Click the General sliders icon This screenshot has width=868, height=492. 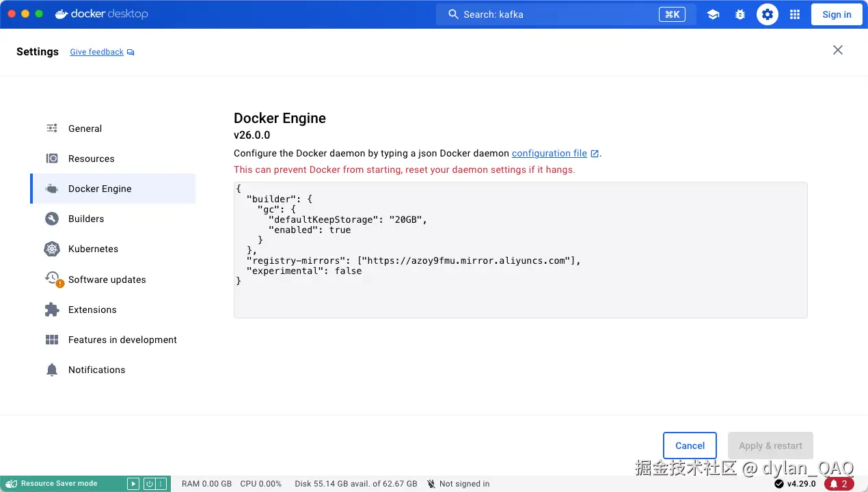(52, 128)
